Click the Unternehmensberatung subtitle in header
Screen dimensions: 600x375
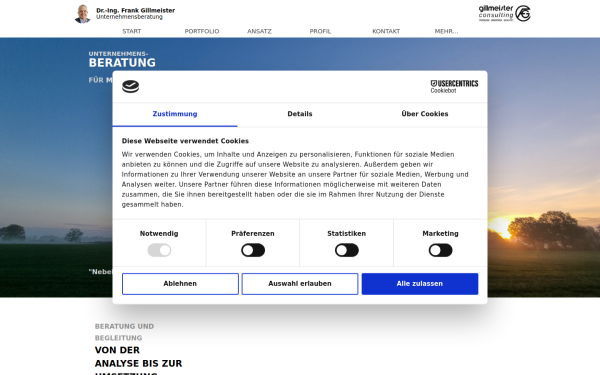pyautogui.click(x=129, y=17)
